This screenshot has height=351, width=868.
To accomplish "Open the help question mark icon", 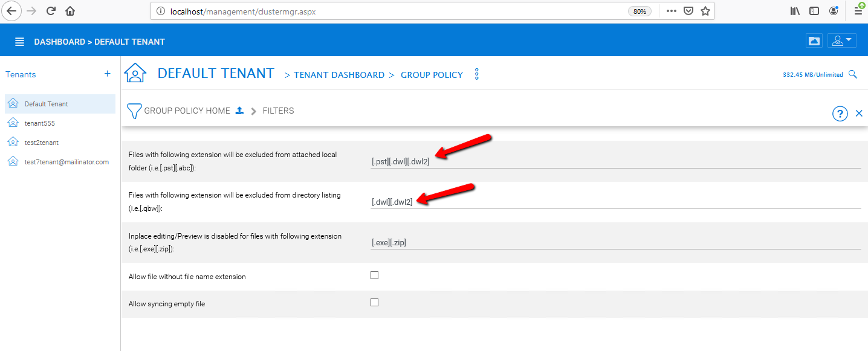I will (840, 114).
